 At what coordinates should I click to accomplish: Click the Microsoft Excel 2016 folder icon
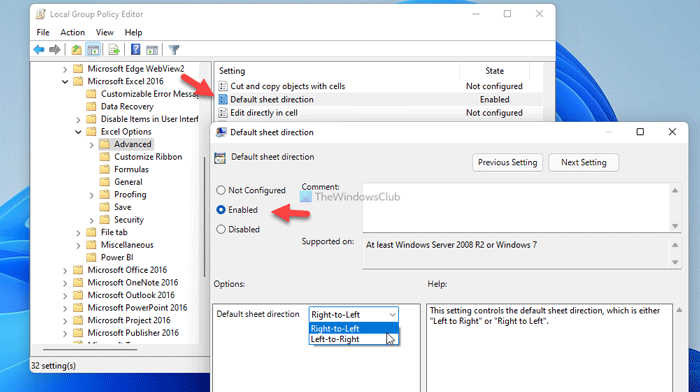78,81
